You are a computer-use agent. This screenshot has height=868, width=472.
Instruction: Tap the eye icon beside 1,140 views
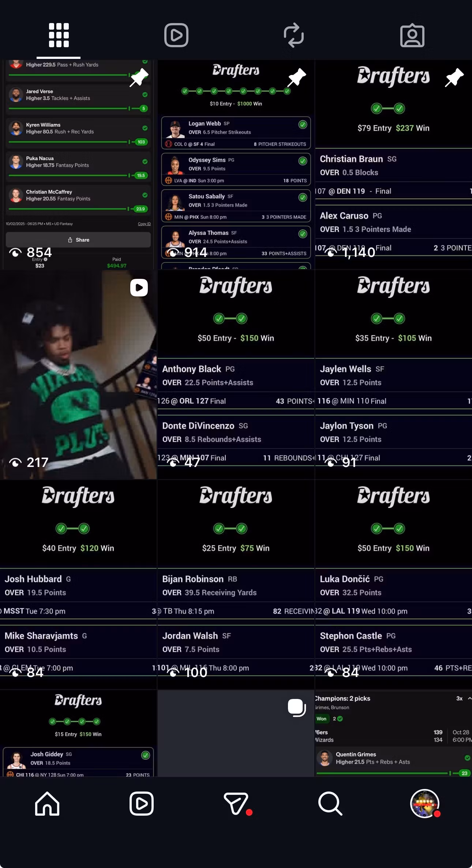pyautogui.click(x=331, y=252)
